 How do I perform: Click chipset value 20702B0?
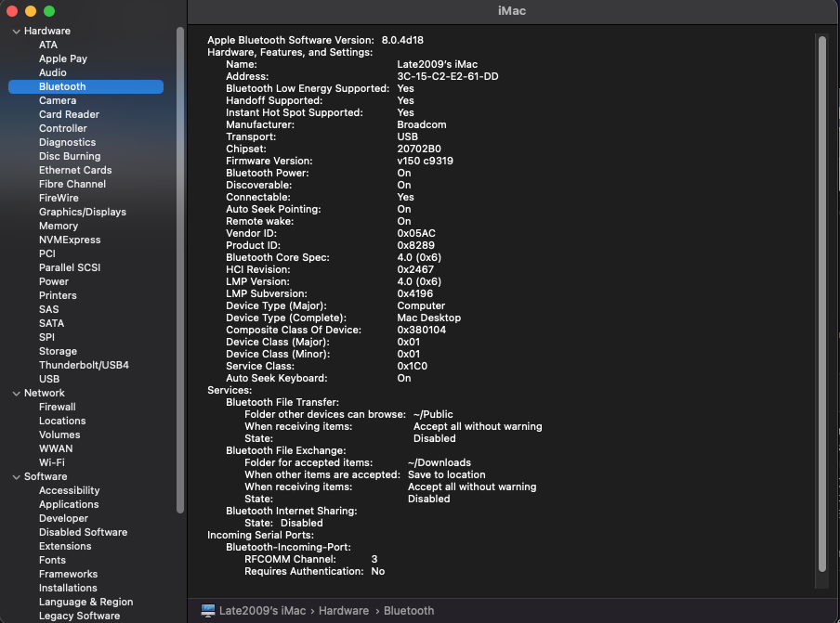tap(419, 149)
